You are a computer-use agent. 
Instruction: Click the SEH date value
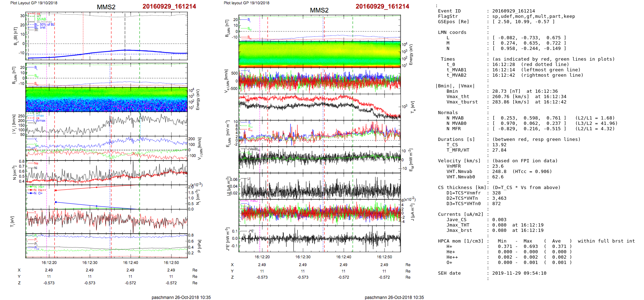(x=519, y=273)
